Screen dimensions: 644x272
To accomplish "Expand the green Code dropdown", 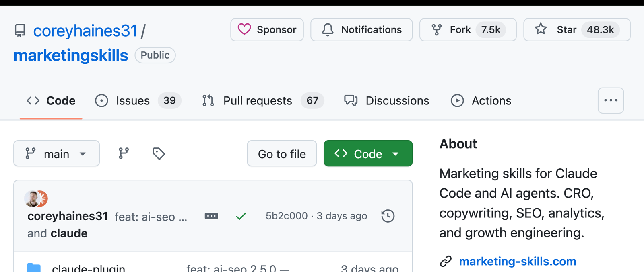I will [x=368, y=153].
